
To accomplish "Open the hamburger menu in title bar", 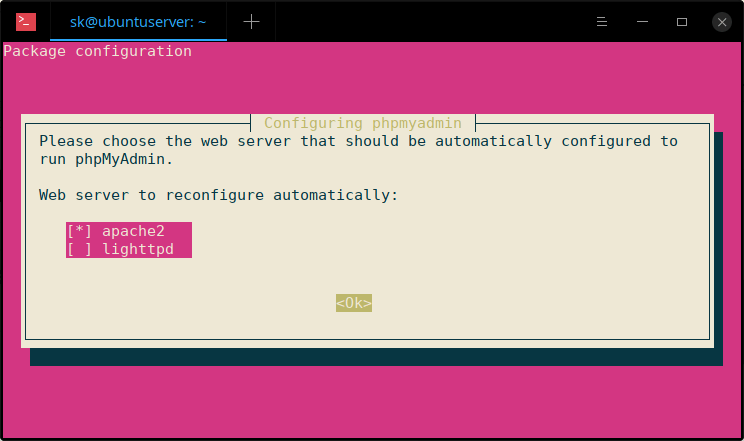I will point(602,21).
